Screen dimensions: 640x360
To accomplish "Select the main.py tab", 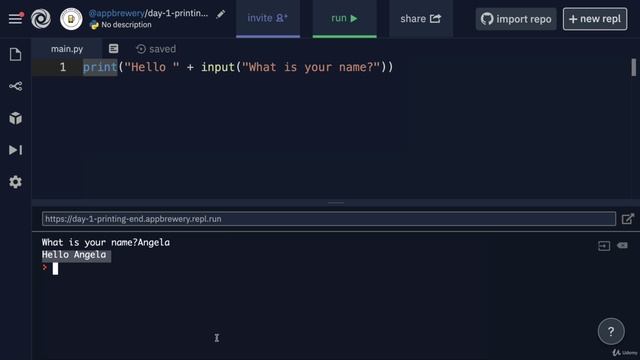I will [x=67, y=49].
